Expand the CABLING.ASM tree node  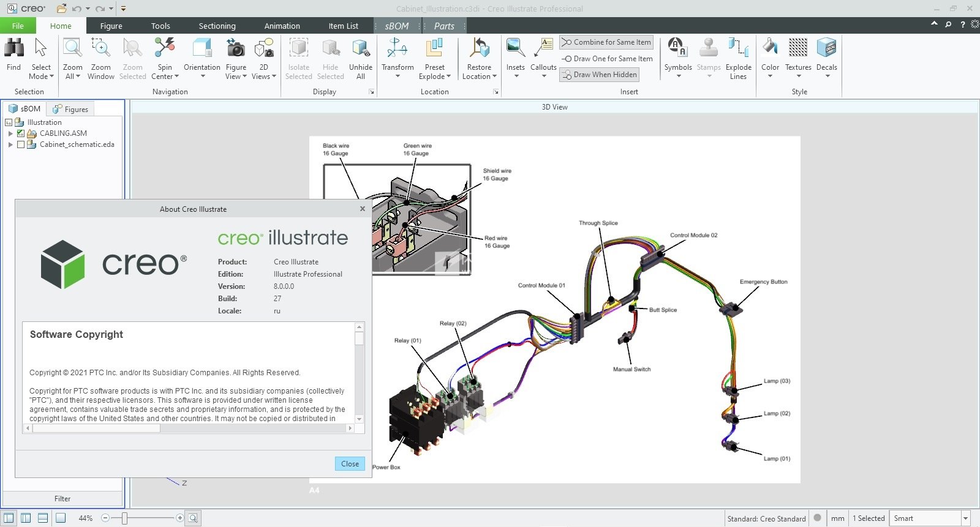(10, 133)
